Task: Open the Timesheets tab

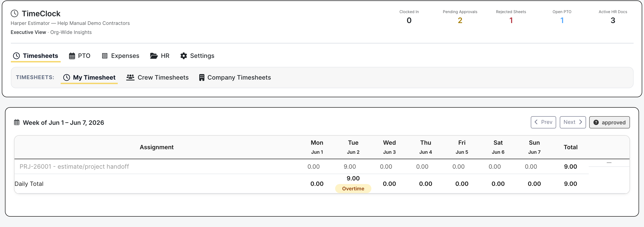Action: pos(36,56)
